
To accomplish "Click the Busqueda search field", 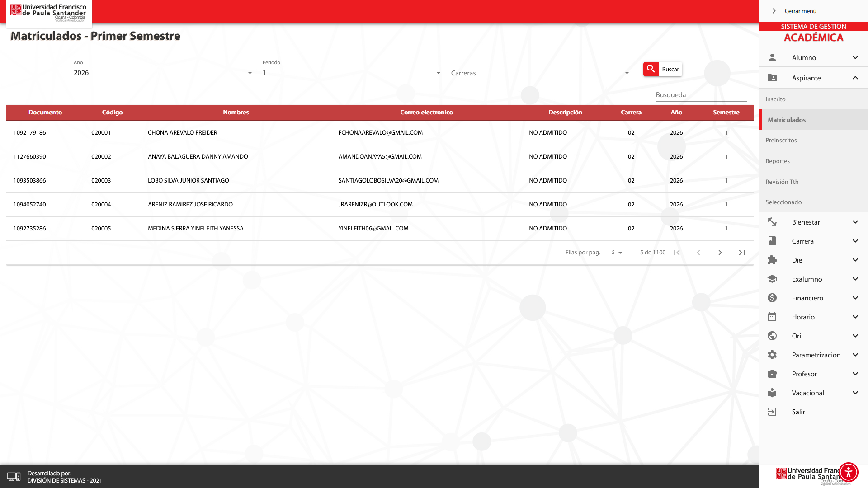I will [x=701, y=95].
